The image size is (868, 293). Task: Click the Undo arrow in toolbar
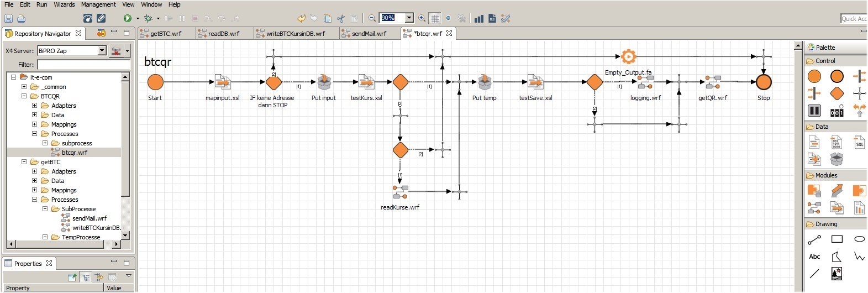coord(301,18)
